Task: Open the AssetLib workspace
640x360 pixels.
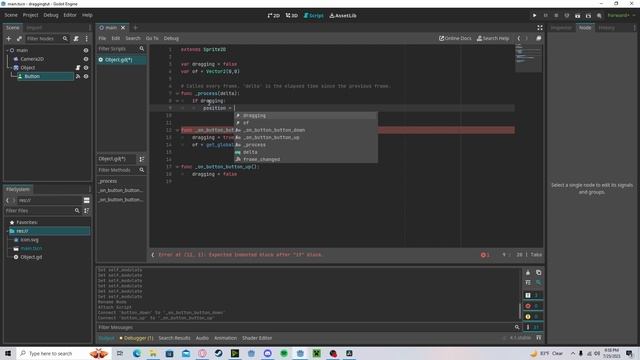Action: tap(343, 16)
